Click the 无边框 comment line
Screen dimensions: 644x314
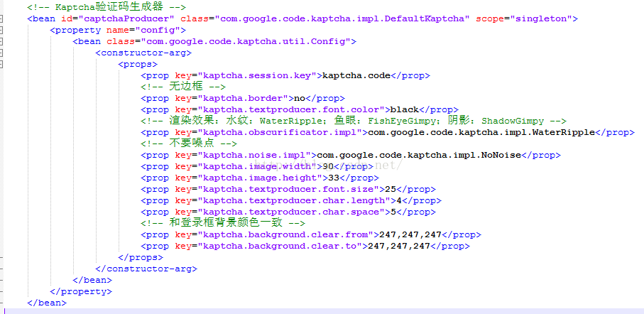tap(183, 87)
